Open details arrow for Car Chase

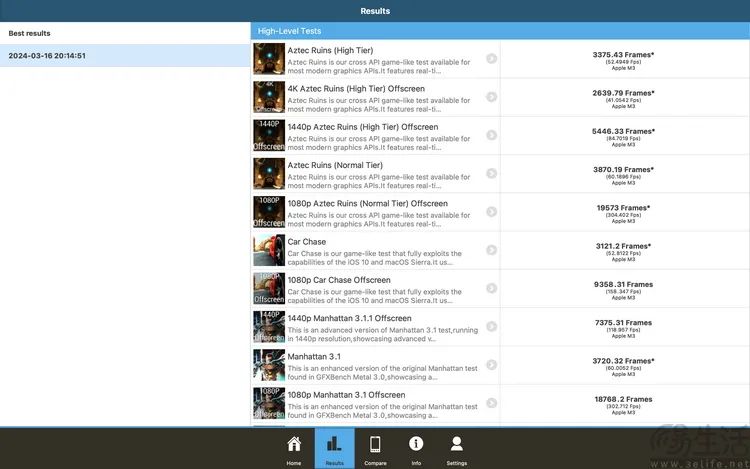(491, 250)
